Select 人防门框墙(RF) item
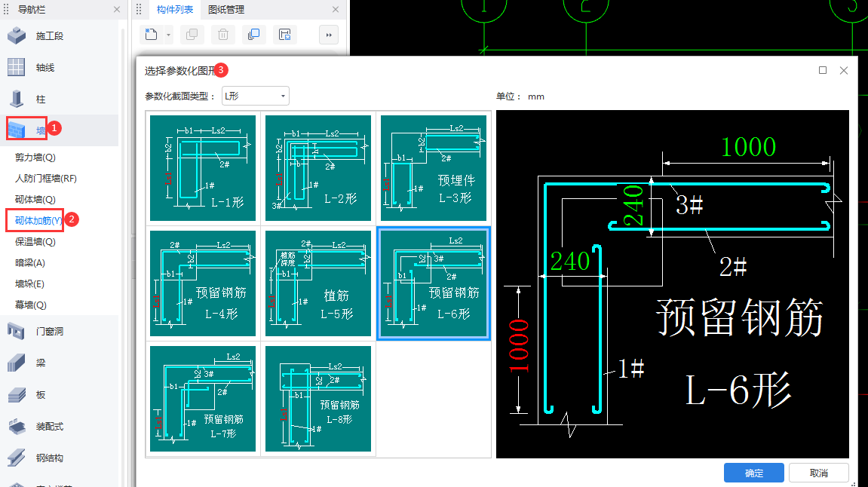The image size is (868, 487). tap(46, 178)
